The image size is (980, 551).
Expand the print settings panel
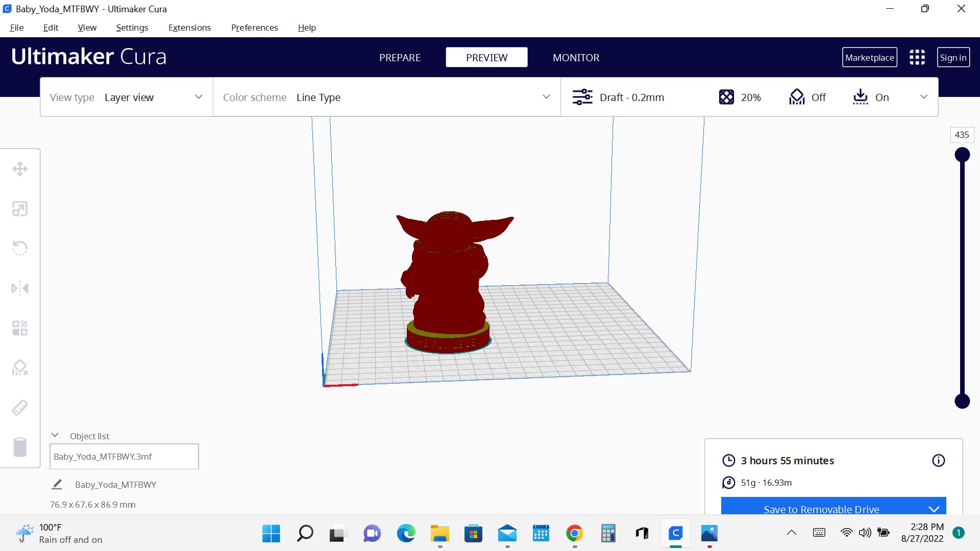click(x=924, y=97)
